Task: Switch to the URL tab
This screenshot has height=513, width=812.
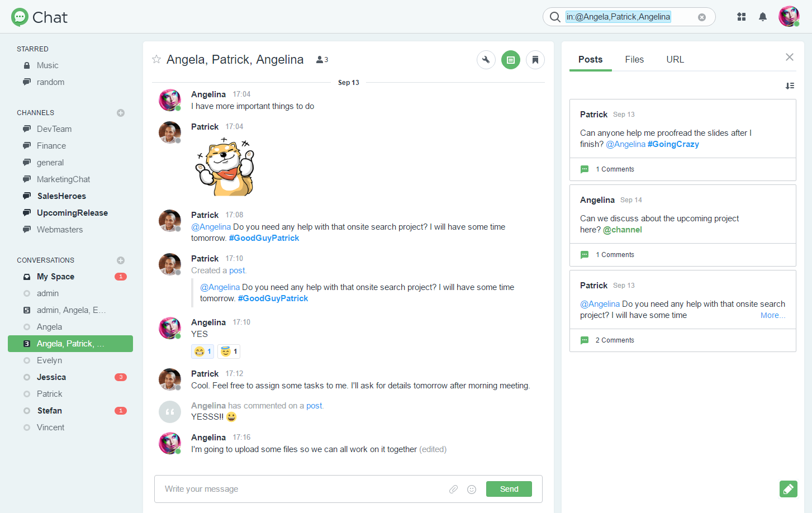Action: click(675, 59)
